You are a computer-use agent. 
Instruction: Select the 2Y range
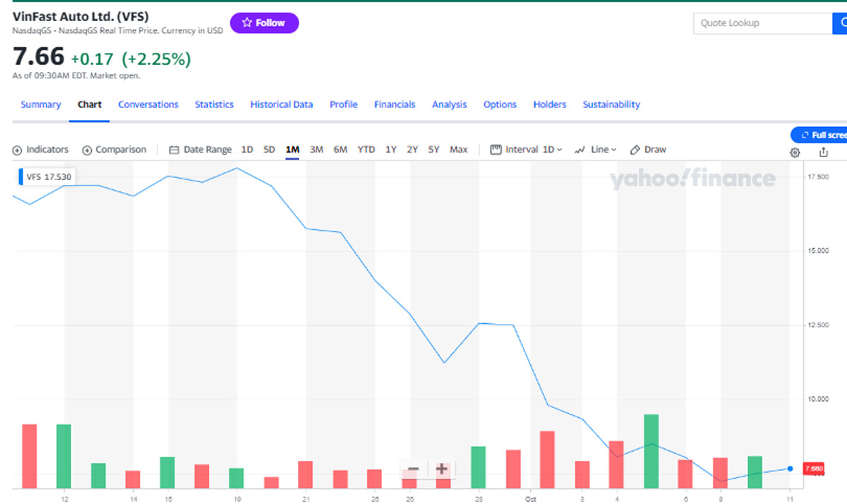[412, 150]
